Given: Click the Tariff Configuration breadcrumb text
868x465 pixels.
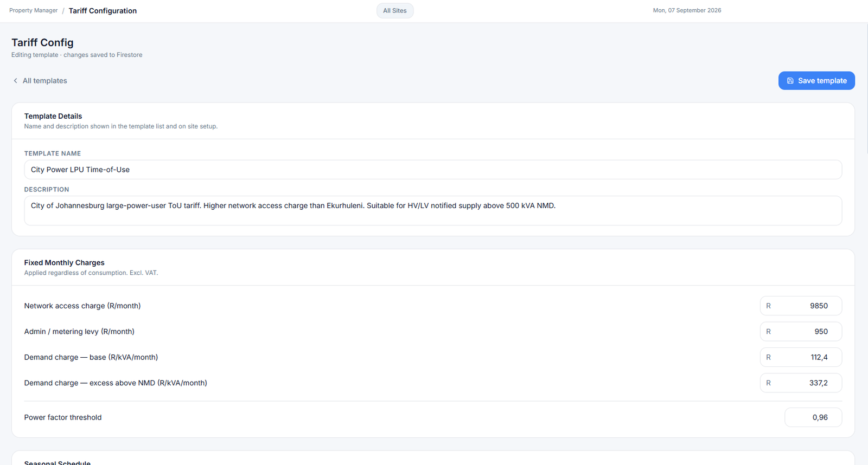Looking at the screenshot, I should [103, 11].
